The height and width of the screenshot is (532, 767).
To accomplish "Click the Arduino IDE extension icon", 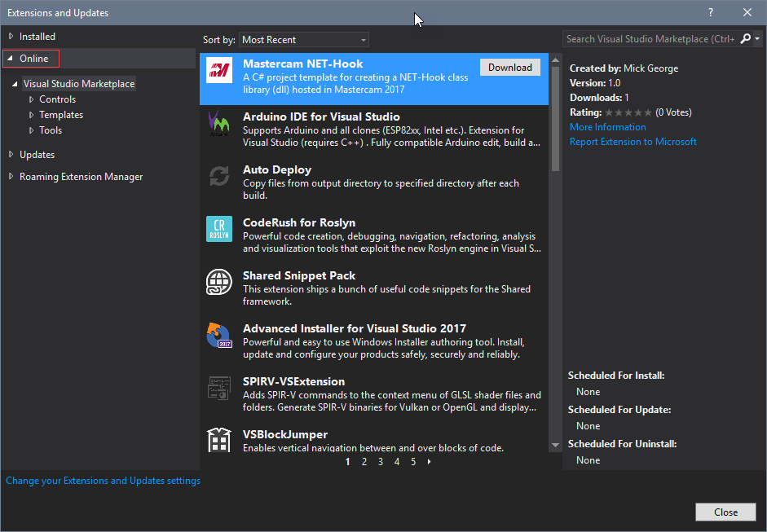I will (x=219, y=122).
